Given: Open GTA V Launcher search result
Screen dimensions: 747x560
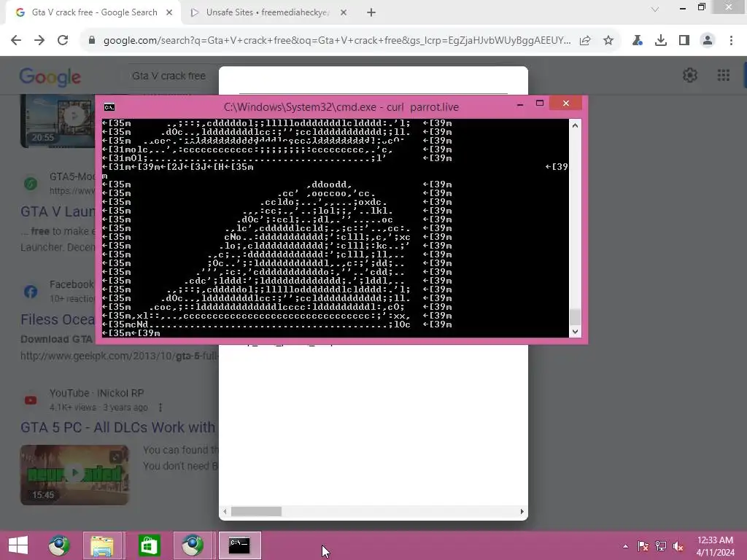Looking at the screenshot, I should pos(58,211).
